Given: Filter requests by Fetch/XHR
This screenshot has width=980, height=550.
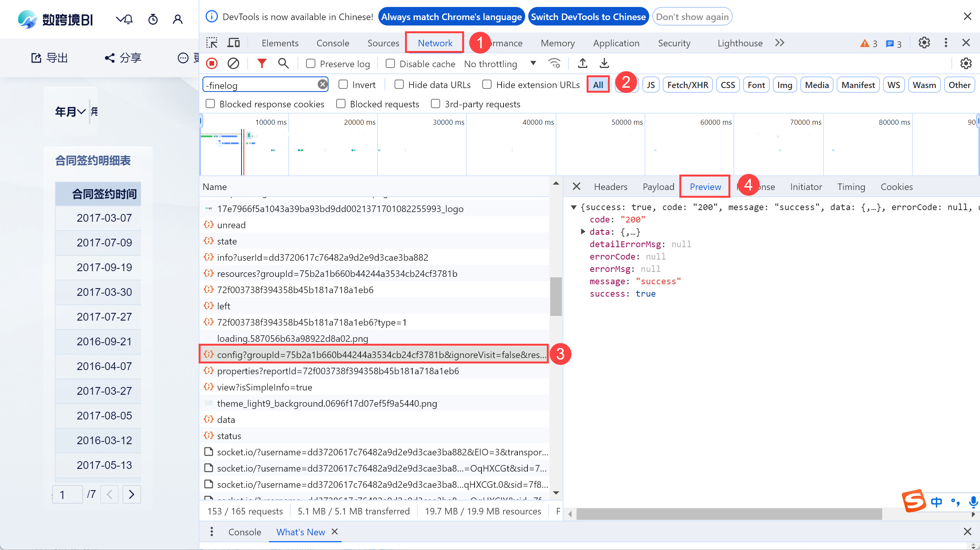Looking at the screenshot, I should point(687,85).
